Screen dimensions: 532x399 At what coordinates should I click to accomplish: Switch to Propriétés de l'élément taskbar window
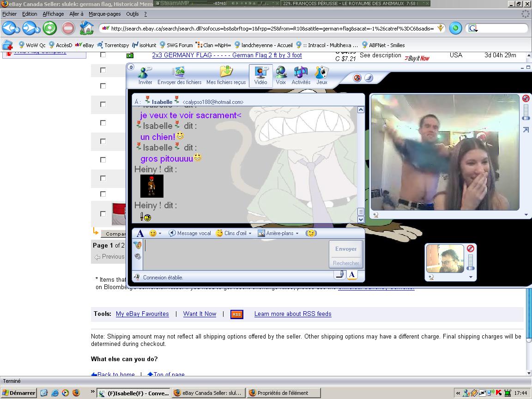[x=284, y=393]
